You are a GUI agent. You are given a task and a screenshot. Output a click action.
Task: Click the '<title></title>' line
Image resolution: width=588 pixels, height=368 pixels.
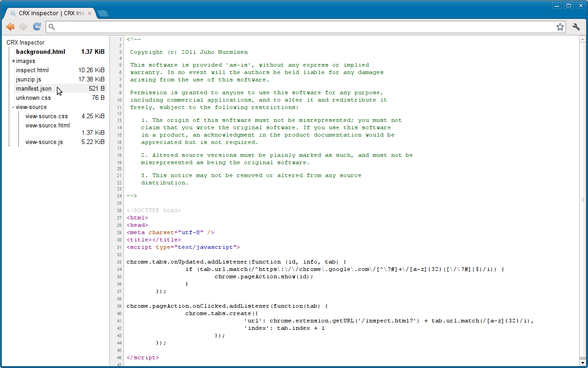pos(154,240)
